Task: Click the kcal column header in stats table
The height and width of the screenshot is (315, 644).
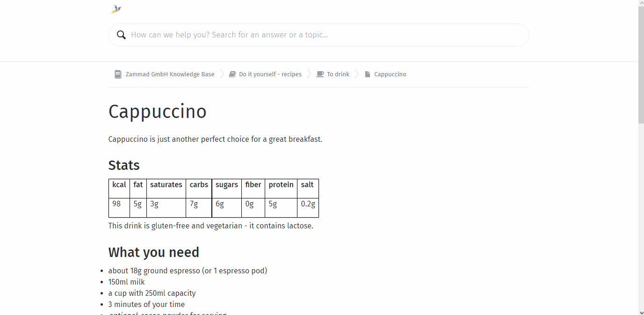Action: point(118,184)
